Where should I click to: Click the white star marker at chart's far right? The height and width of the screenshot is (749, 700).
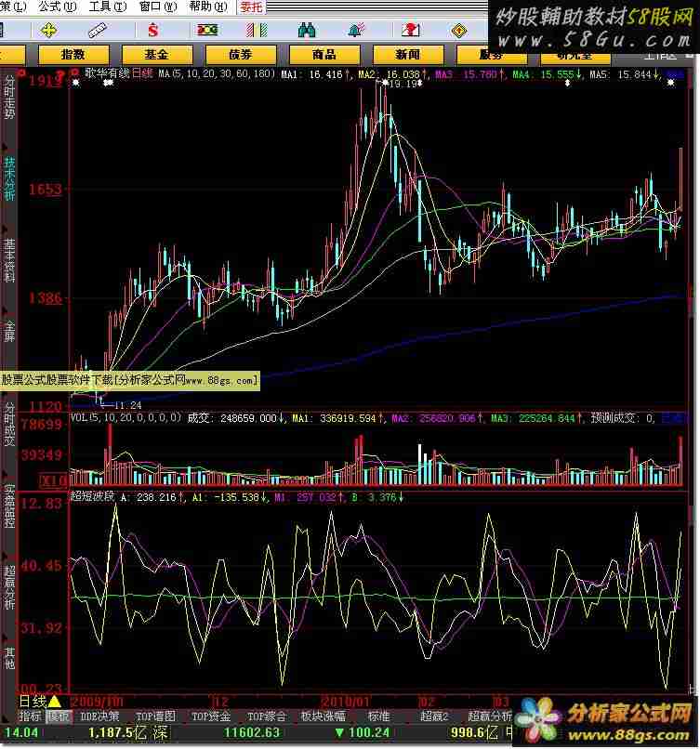tap(671, 83)
